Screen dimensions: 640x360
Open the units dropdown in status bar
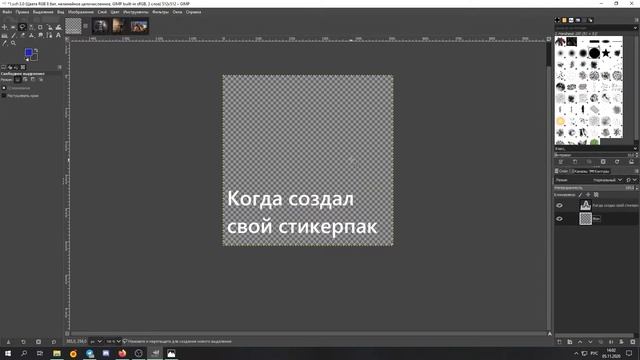pos(96,341)
